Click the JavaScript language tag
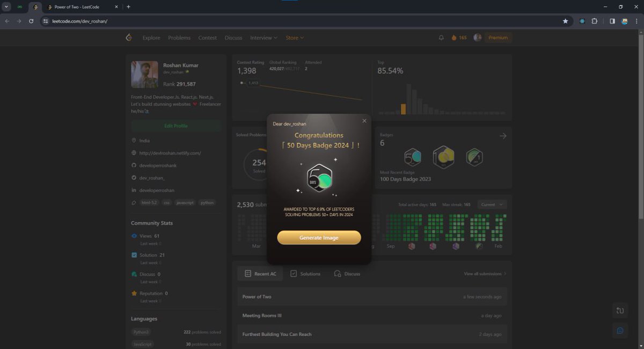644x349 pixels. point(142,344)
